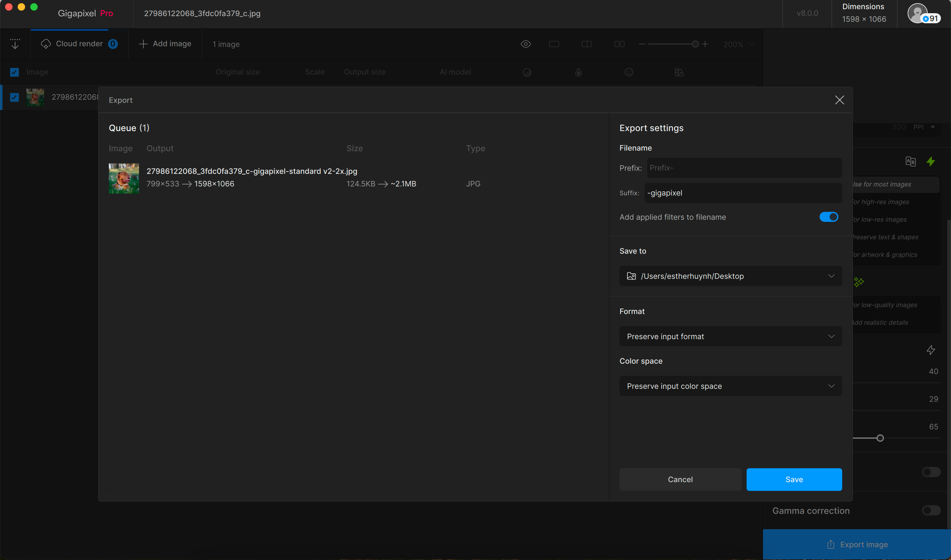Select the split view layout icon
Image resolution: width=951 pixels, height=560 pixels.
[587, 44]
